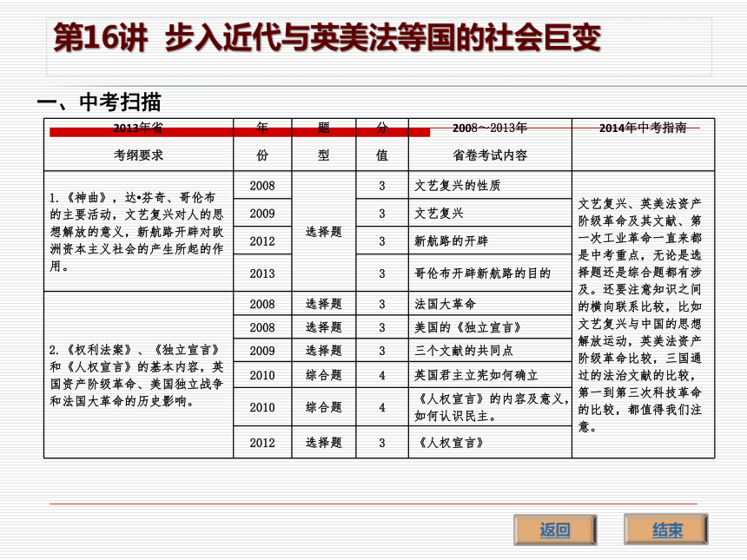Select cell 三个文献的共同点

click(490, 351)
